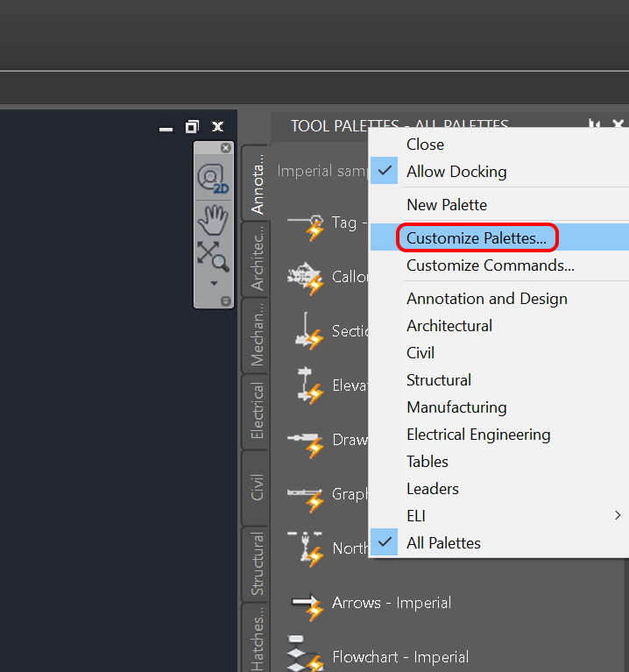Click Customize Commands... in context menu

click(x=490, y=265)
